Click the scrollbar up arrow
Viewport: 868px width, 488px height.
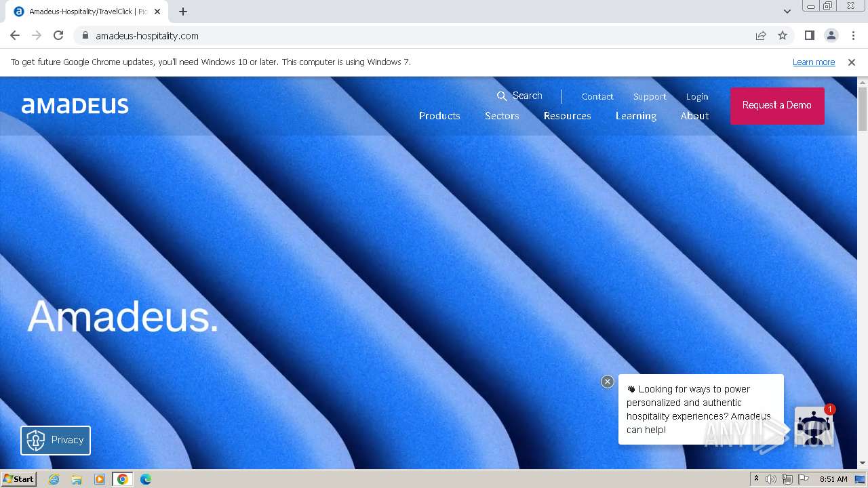tap(863, 82)
